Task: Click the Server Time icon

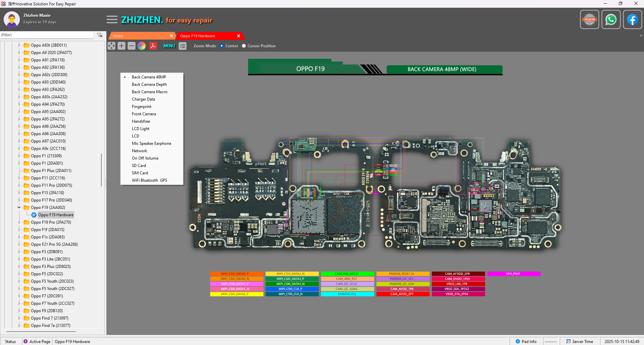Action: tap(568, 341)
